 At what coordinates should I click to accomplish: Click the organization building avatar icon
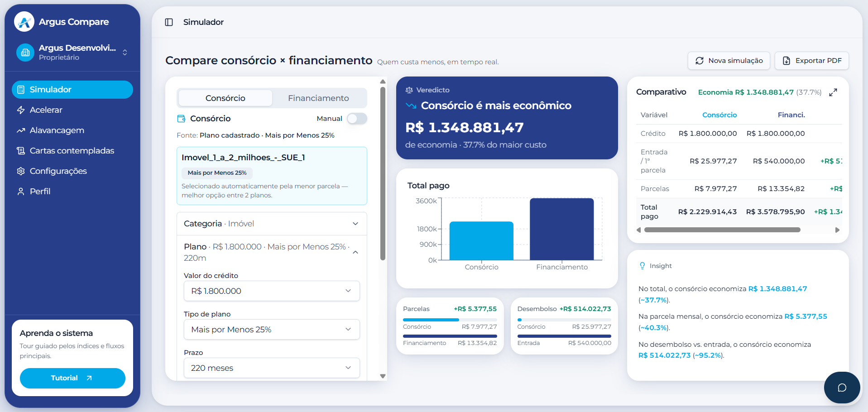(x=25, y=53)
